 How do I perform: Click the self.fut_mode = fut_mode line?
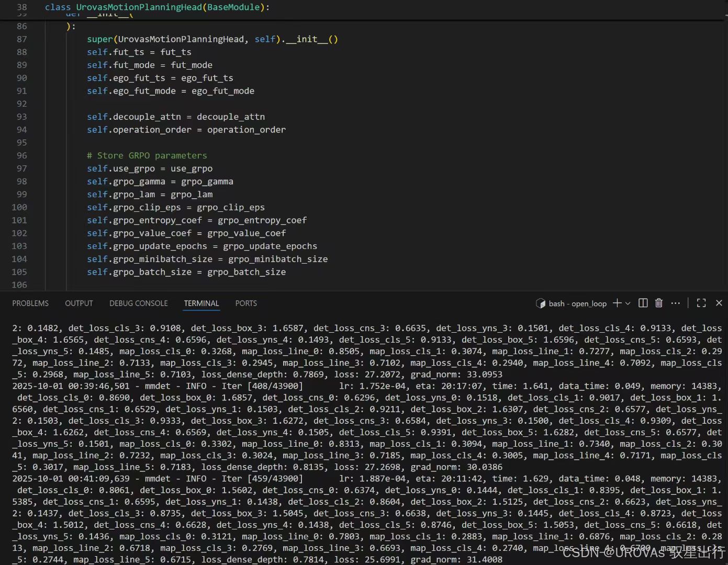[x=150, y=65]
